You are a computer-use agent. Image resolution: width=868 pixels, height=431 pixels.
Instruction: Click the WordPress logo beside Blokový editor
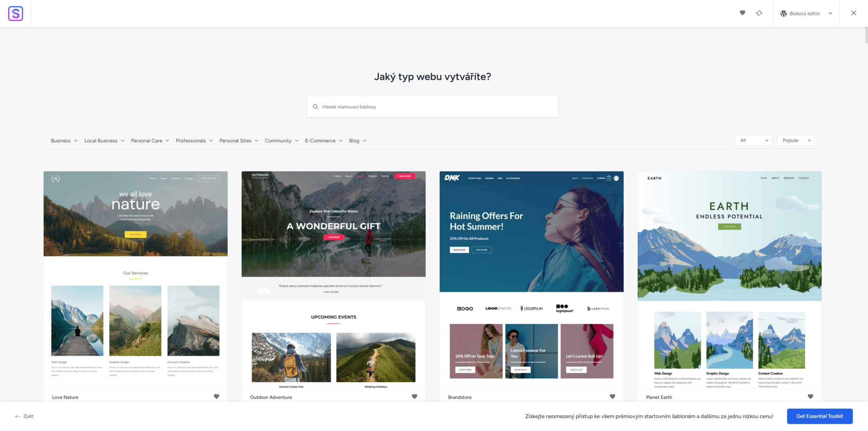pos(783,14)
